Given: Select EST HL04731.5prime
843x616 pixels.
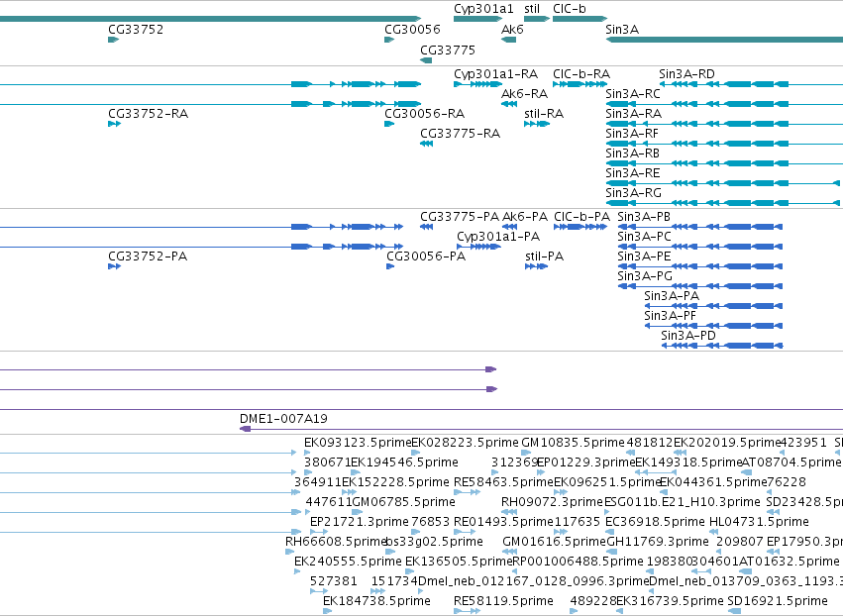Looking at the screenshot, I should [x=759, y=521].
